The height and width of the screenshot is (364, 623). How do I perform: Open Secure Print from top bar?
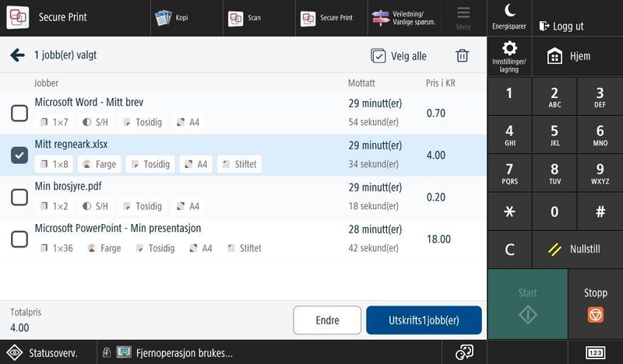tap(332, 18)
